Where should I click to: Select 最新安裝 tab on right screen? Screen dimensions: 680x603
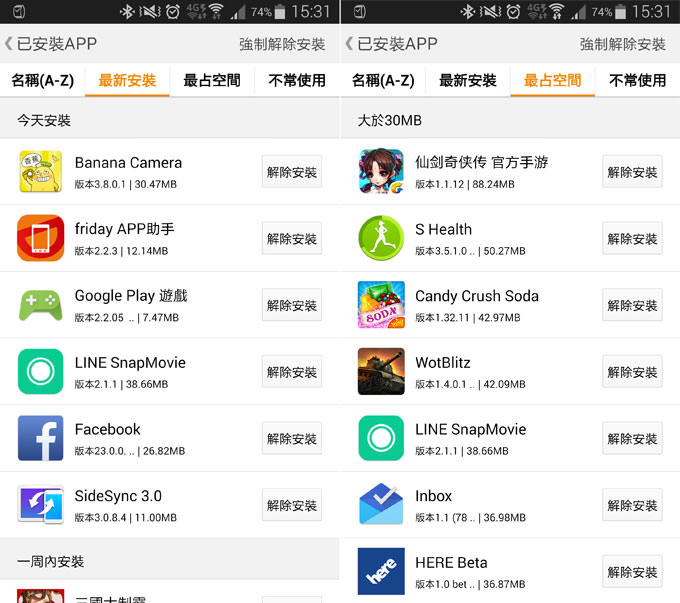coord(468,80)
